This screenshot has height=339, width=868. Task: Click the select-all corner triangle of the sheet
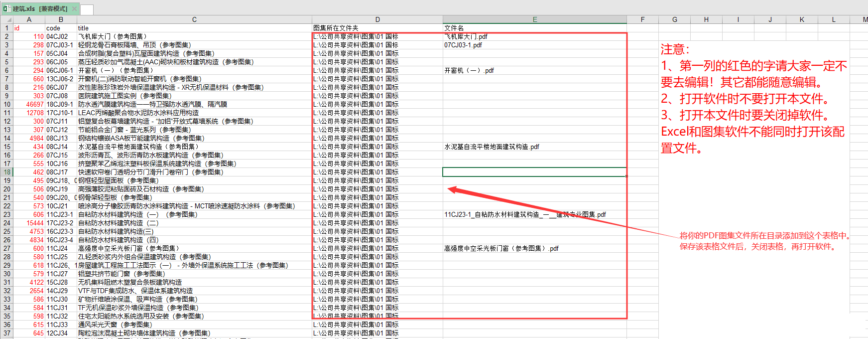coord(6,19)
